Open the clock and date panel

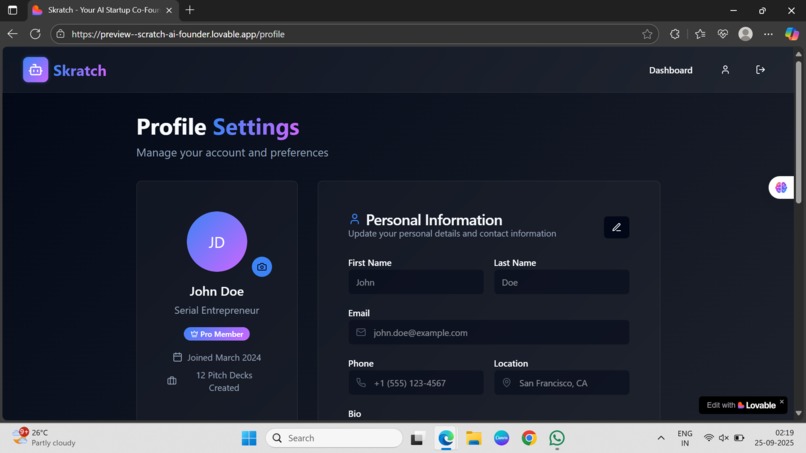pyautogui.click(x=774, y=438)
